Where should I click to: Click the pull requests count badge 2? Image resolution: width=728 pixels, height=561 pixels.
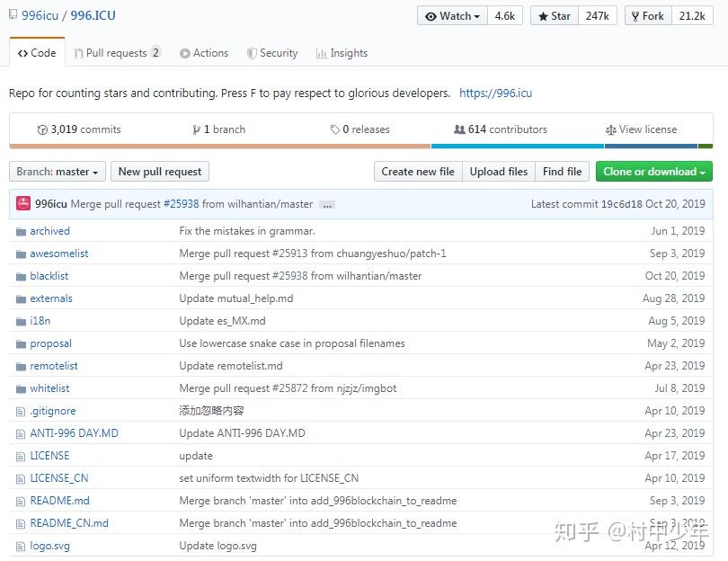pyautogui.click(x=155, y=52)
